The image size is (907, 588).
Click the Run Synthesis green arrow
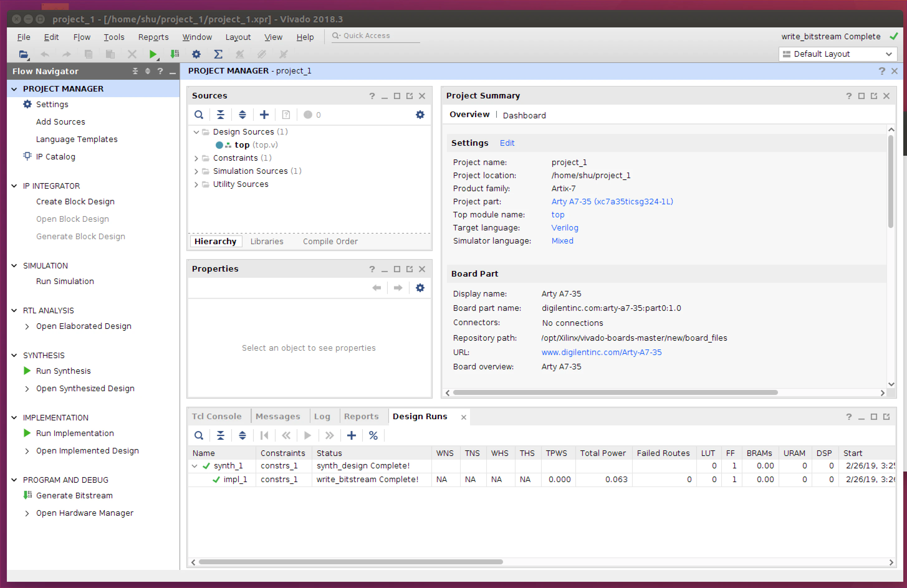point(27,371)
